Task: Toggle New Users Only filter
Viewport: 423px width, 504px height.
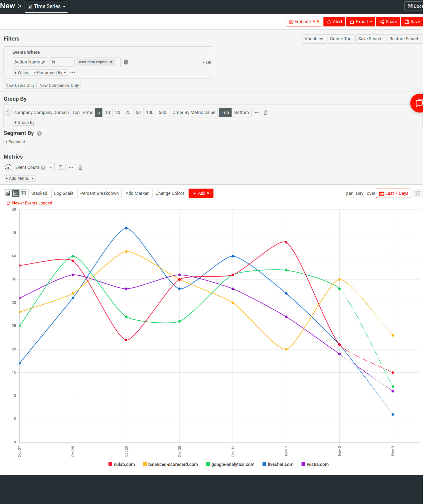Action: 20,85
